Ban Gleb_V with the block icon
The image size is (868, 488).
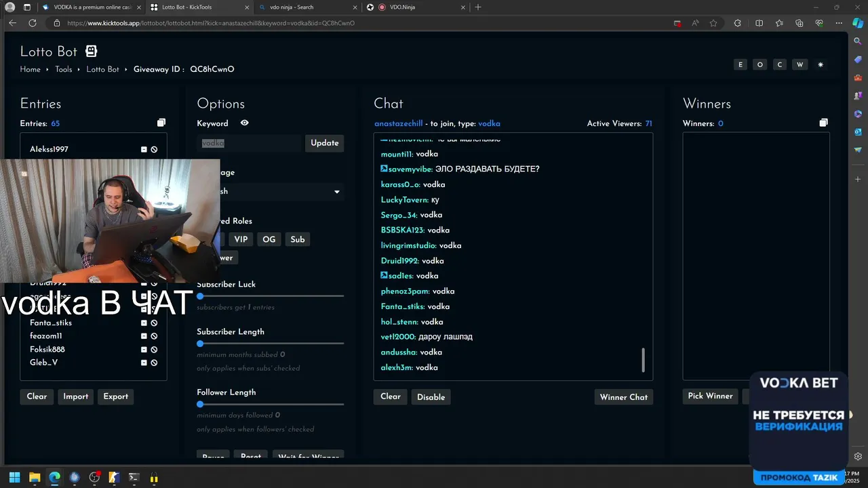tap(154, 363)
